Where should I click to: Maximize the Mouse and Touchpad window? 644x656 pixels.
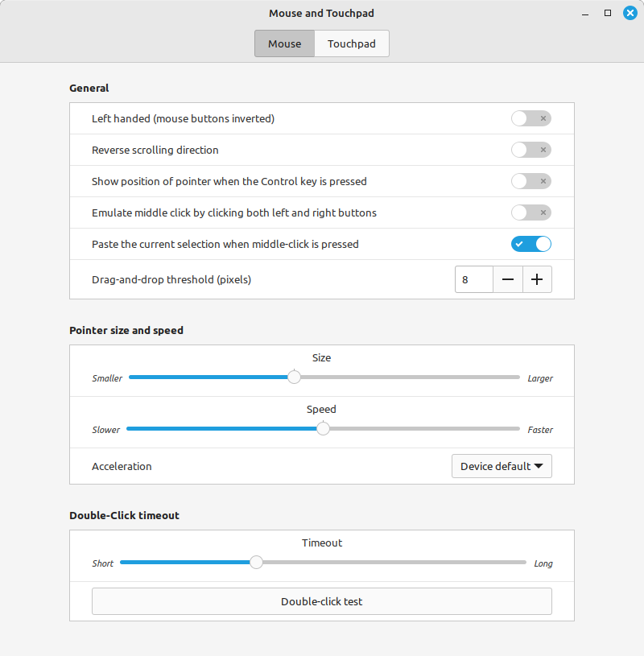608,14
